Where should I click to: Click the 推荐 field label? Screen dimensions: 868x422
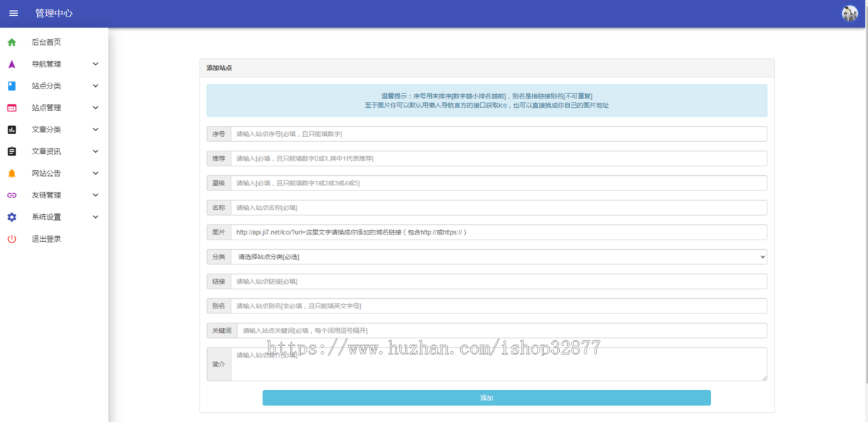(218, 159)
